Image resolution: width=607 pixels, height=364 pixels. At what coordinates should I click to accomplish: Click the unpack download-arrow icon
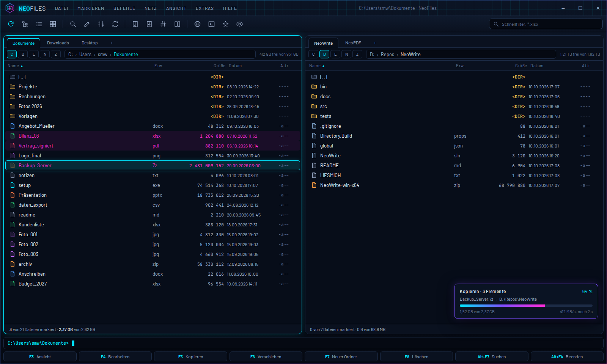click(149, 24)
